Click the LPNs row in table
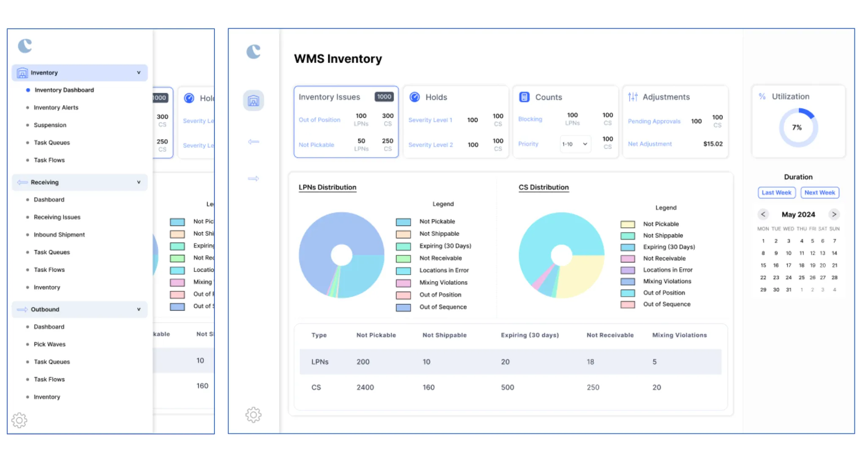The width and height of the screenshot is (868, 458). (511, 362)
